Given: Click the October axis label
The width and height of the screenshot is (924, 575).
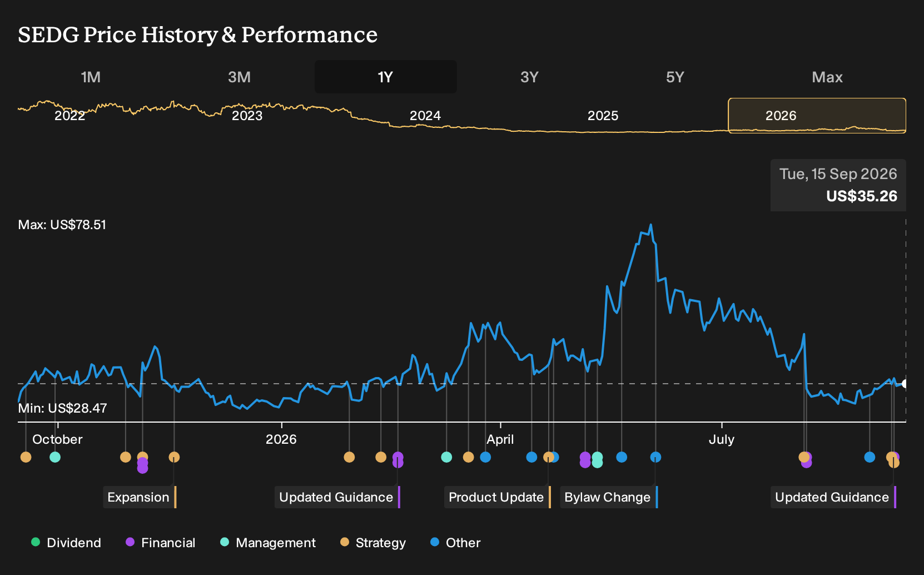Looking at the screenshot, I should coord(57,439).
